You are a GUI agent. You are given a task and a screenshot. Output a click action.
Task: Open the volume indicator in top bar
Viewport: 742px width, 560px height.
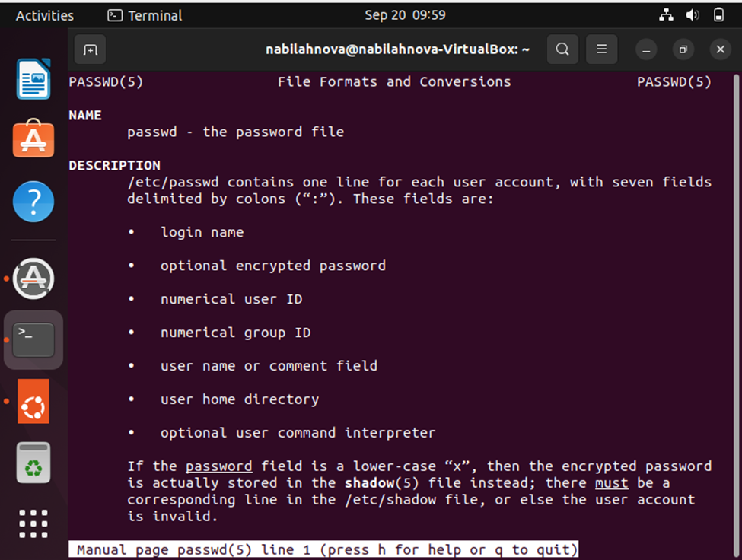pos(693,15)
